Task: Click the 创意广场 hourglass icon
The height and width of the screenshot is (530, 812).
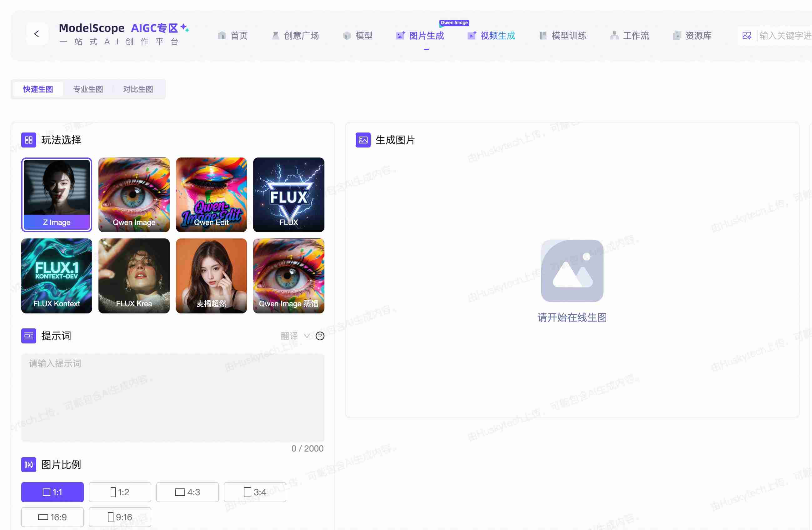Action: [275, 36]
